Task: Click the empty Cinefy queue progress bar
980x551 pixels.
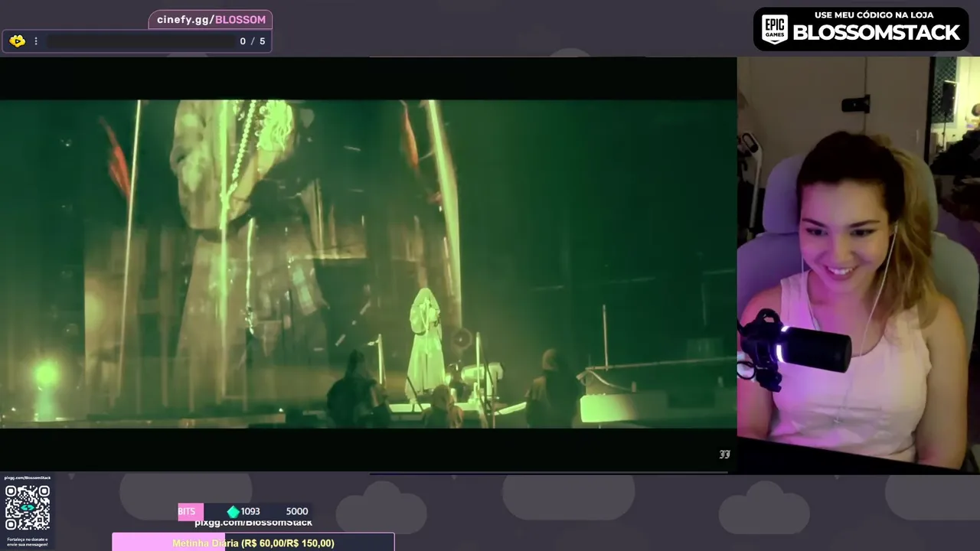Action: [140, 41]
